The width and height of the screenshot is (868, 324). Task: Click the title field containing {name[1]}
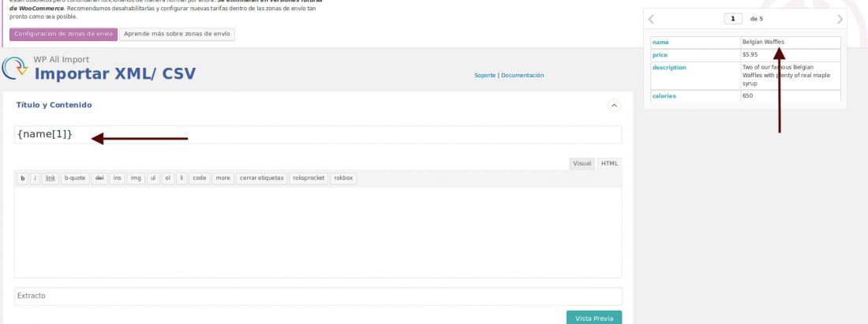pos(318,134)
